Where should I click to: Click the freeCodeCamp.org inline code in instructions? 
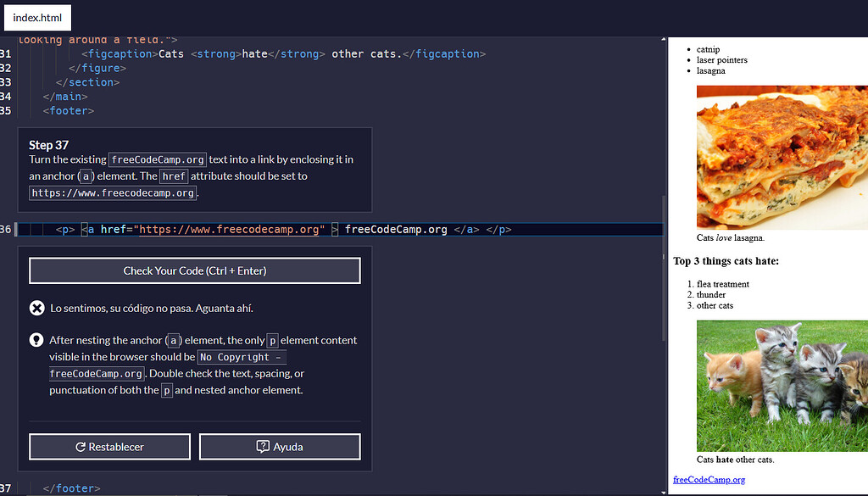(157, 159)
